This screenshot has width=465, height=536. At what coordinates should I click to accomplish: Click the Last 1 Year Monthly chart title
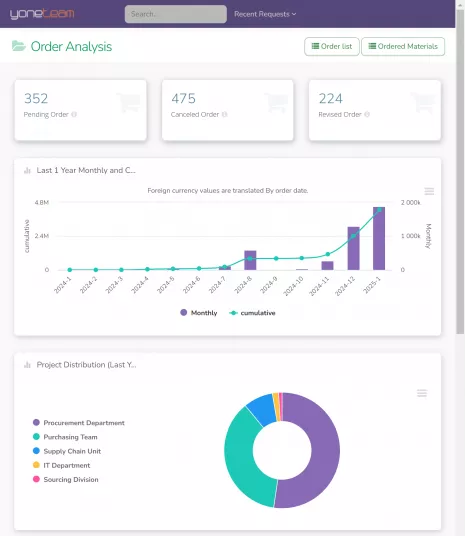(x=86, y=170)
